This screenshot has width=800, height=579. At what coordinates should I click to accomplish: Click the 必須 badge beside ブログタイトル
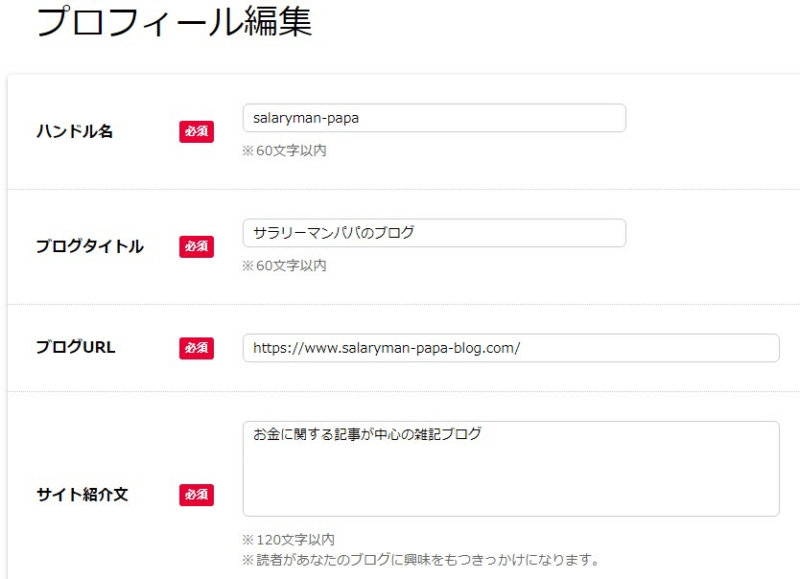pyautogui.click(x=196, y=246)
